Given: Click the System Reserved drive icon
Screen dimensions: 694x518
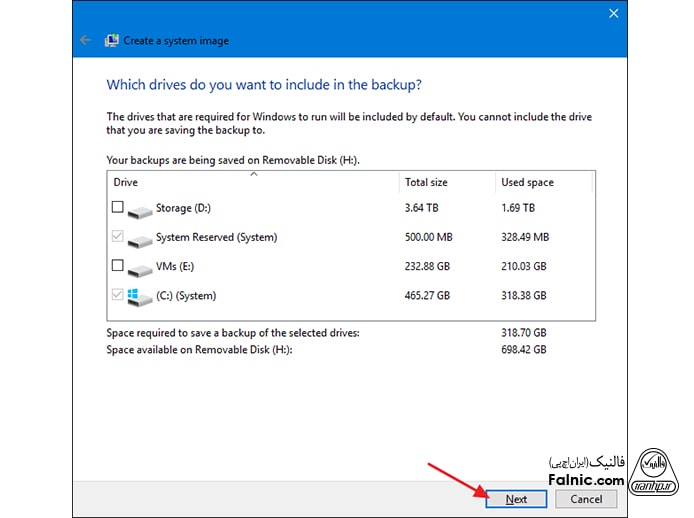Looking at the screenshot, I should 141,238.
